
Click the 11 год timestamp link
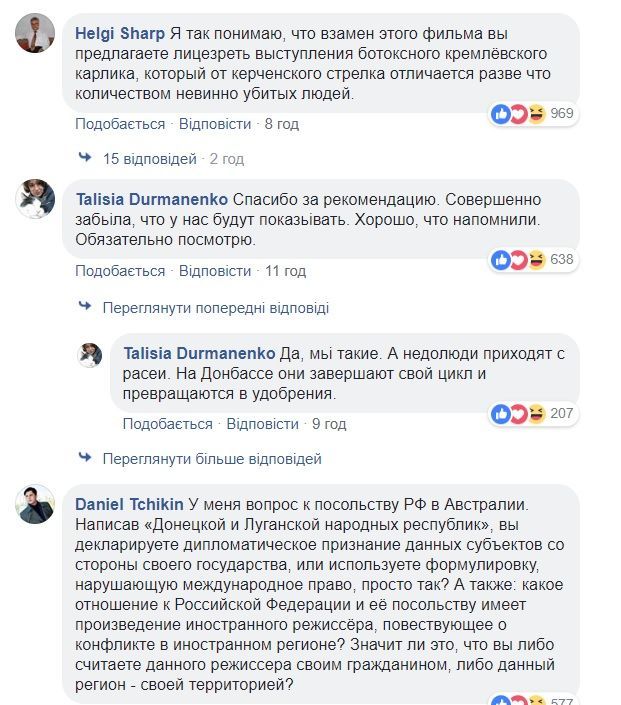point(285,271)
